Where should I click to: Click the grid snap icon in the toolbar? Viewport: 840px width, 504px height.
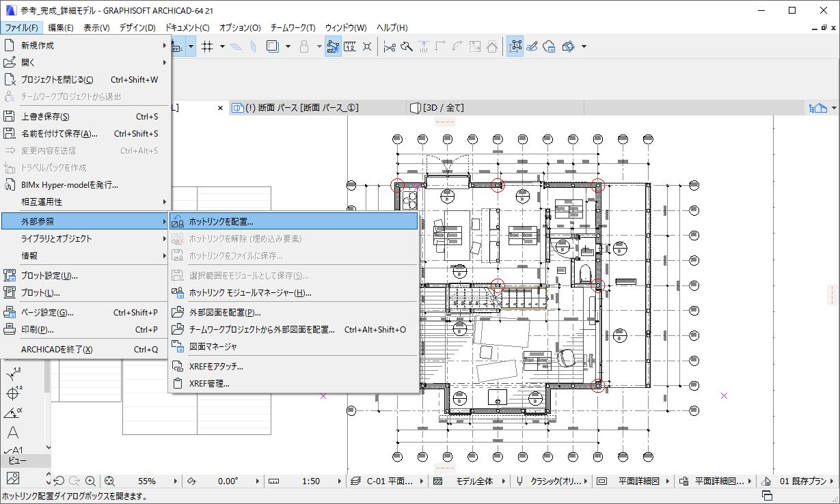pyautogui.click(x=208, y=46)
